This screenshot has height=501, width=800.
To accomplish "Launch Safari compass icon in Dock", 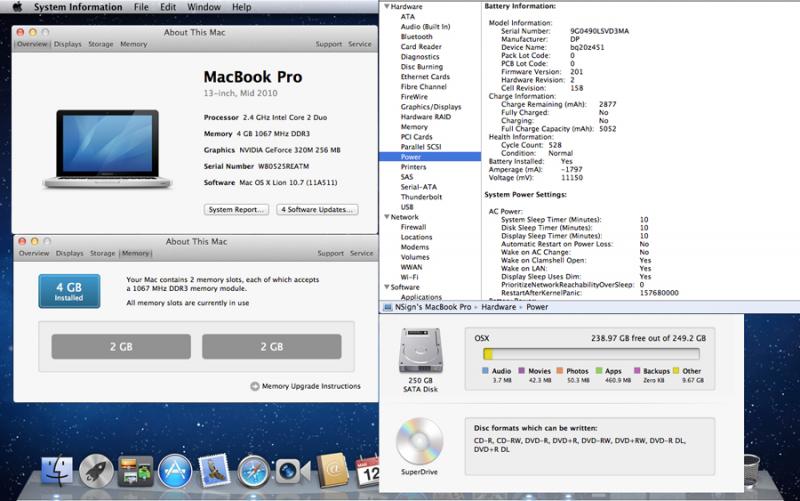I will click(x=254, y=471).
